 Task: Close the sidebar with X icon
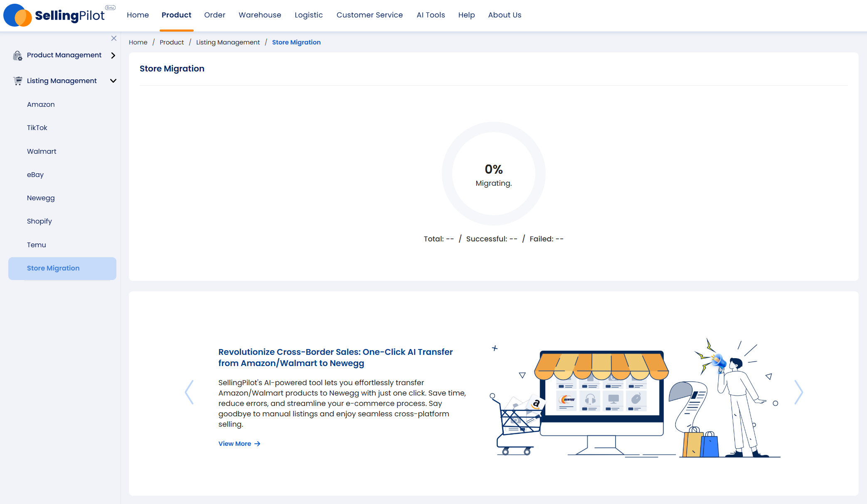coord(114,38)
